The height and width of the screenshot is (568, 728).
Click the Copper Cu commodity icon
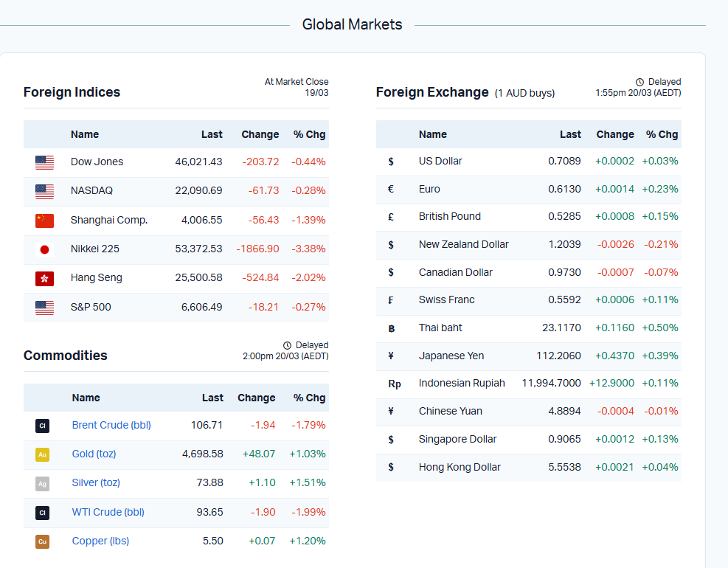pos(42,541)
